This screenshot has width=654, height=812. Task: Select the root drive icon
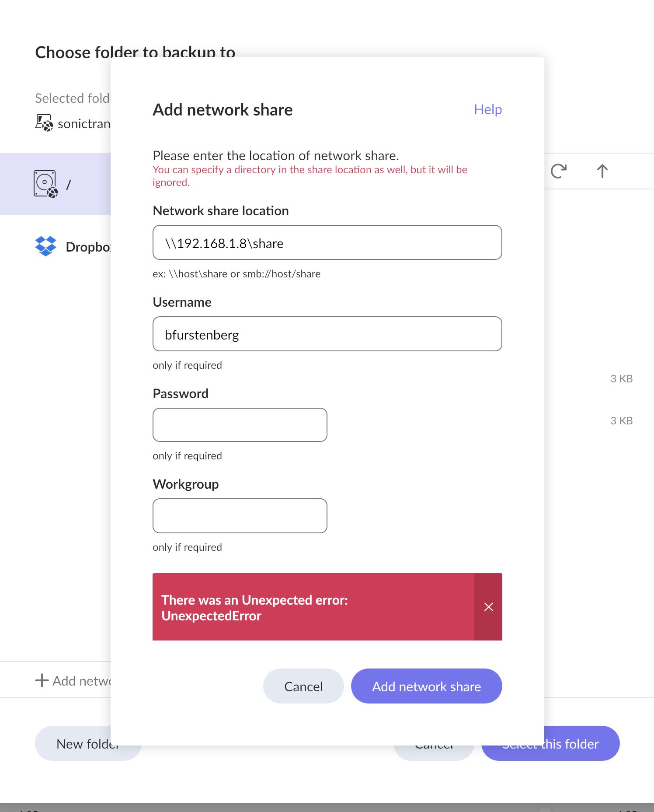coord(46,184)
